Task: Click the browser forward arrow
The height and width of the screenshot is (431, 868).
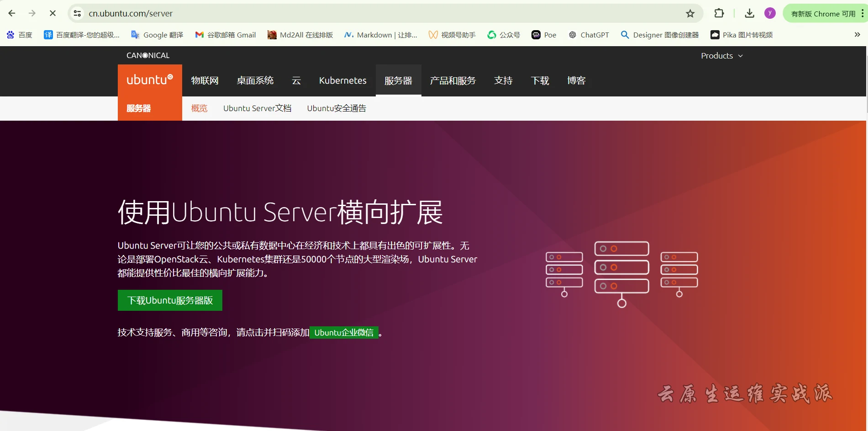Action: (32, 13)
